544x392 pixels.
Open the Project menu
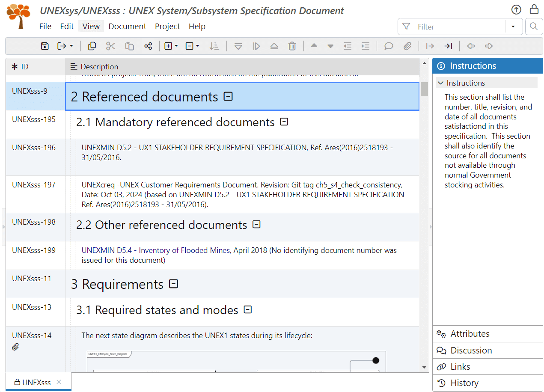point(167,26)
